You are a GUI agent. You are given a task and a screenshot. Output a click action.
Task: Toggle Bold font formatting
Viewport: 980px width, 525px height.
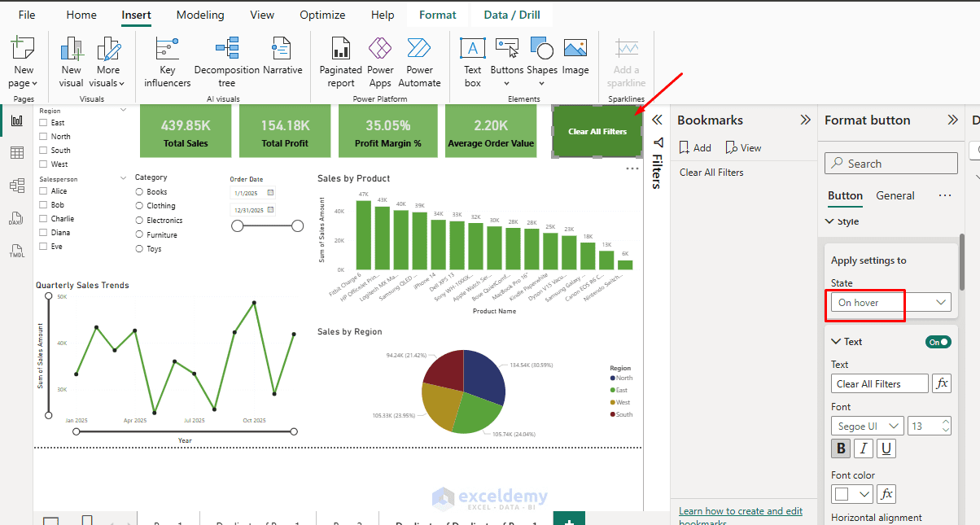click(x=841, y=448)
